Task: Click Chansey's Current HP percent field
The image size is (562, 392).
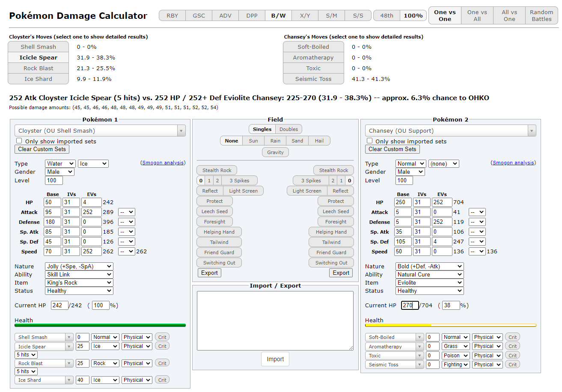Action: 451,305
